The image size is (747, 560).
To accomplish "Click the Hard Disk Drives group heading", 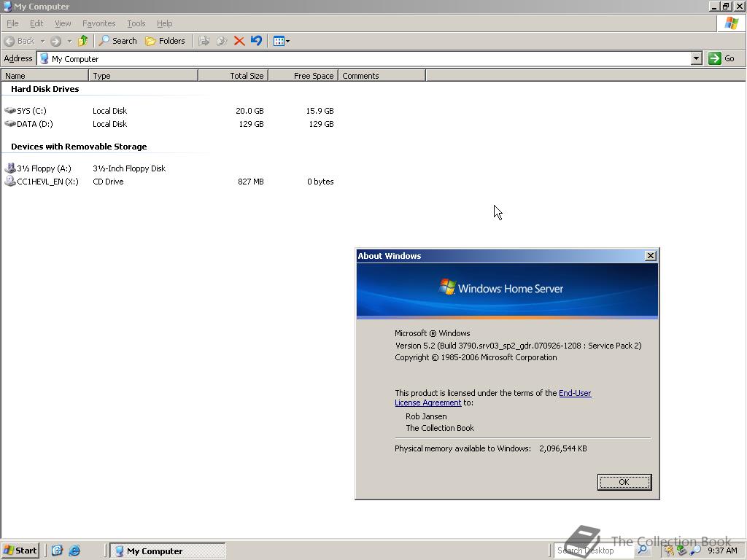I will [x=44, y=89].
